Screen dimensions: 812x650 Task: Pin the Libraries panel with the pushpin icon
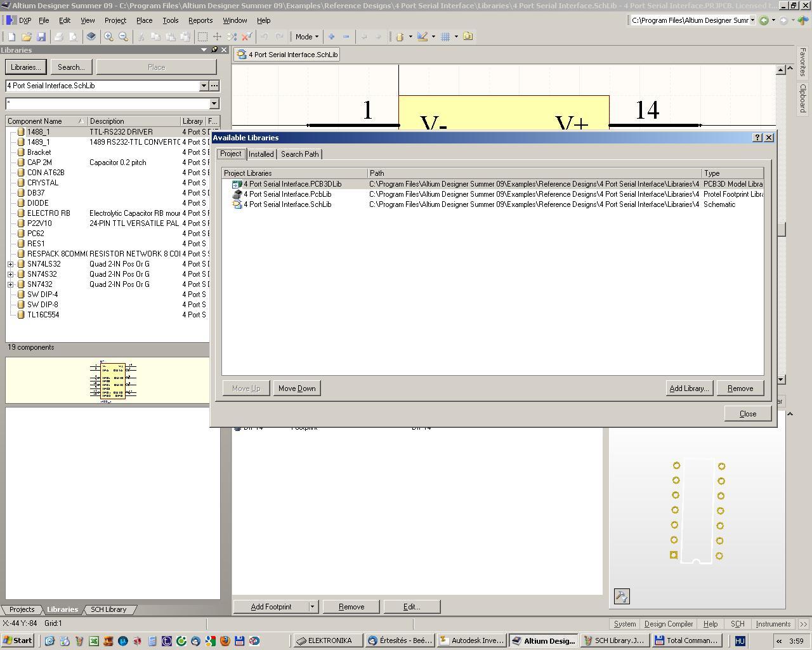coord(214,50)
